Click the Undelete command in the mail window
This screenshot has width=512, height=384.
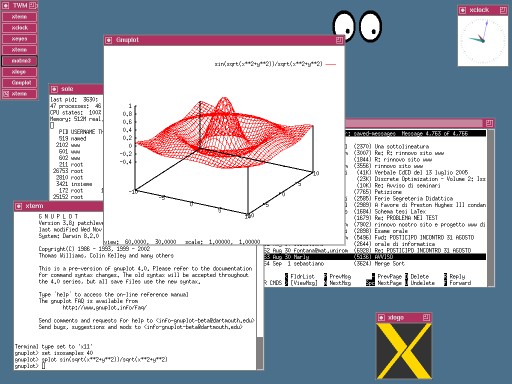pos(422,283)
